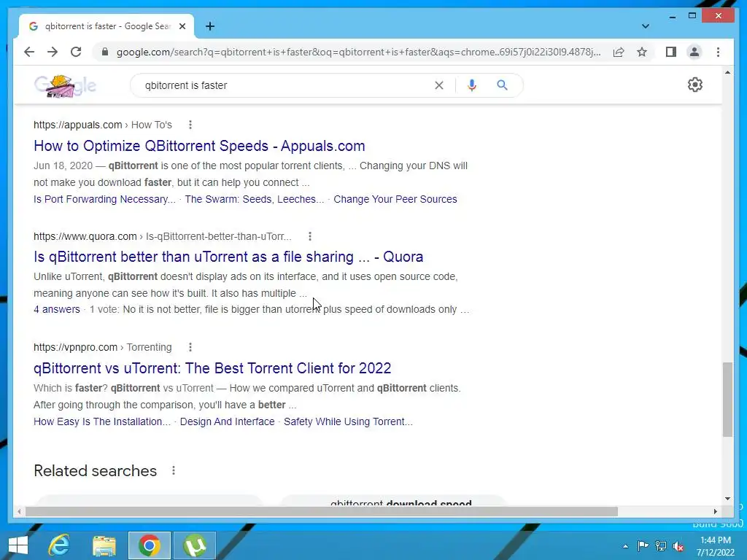
Task: Follow Safety While Using Torrent sitelink
Action: tap(348, 421)
